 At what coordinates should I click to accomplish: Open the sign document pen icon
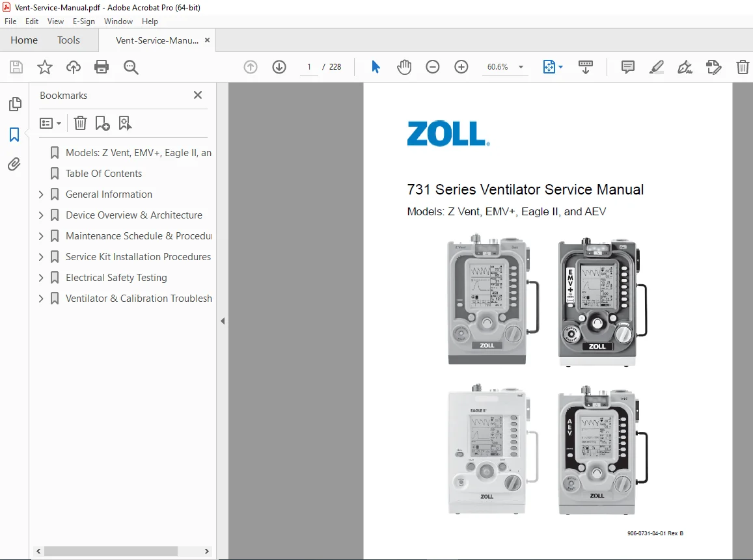(685, 67)
